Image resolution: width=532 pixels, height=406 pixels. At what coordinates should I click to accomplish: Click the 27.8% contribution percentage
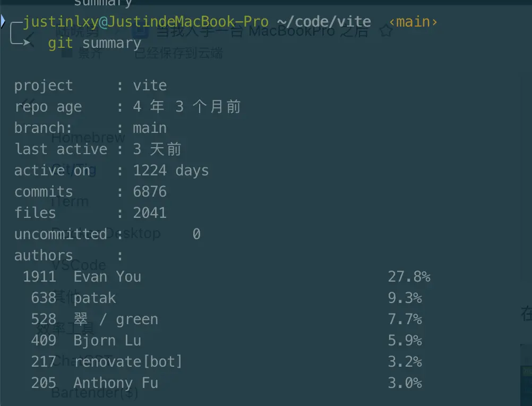click(x=408, y=277)
